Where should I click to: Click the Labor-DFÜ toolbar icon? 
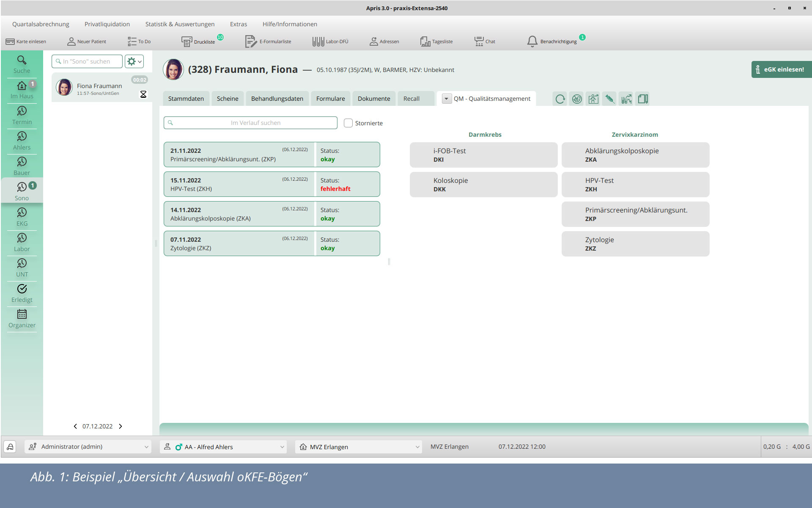pos(318,41)
